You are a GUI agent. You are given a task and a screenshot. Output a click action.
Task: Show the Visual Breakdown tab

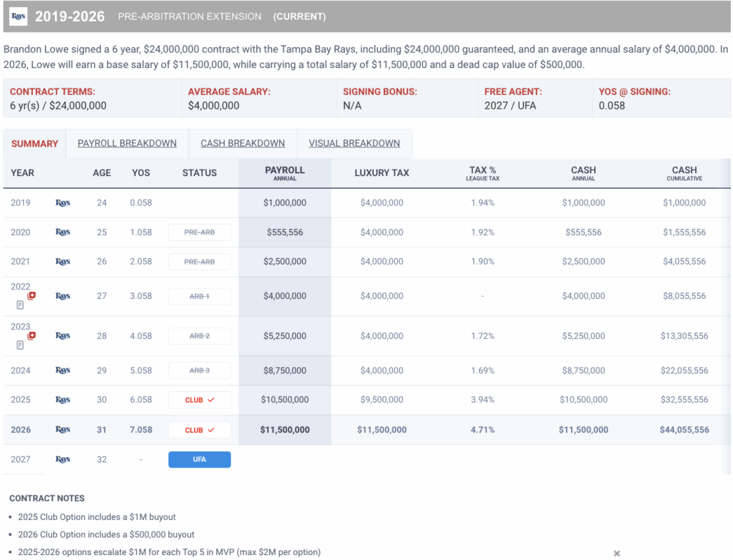(354, 143)
